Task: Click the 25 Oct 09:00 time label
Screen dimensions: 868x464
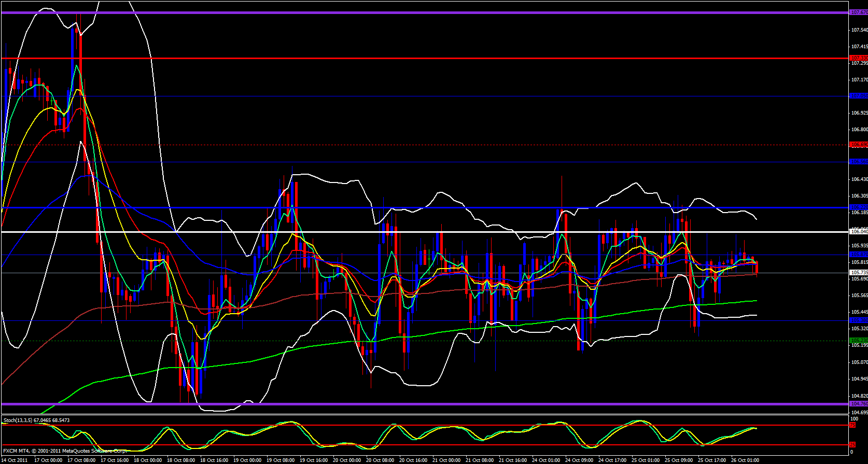Action: tap(679, 460)
